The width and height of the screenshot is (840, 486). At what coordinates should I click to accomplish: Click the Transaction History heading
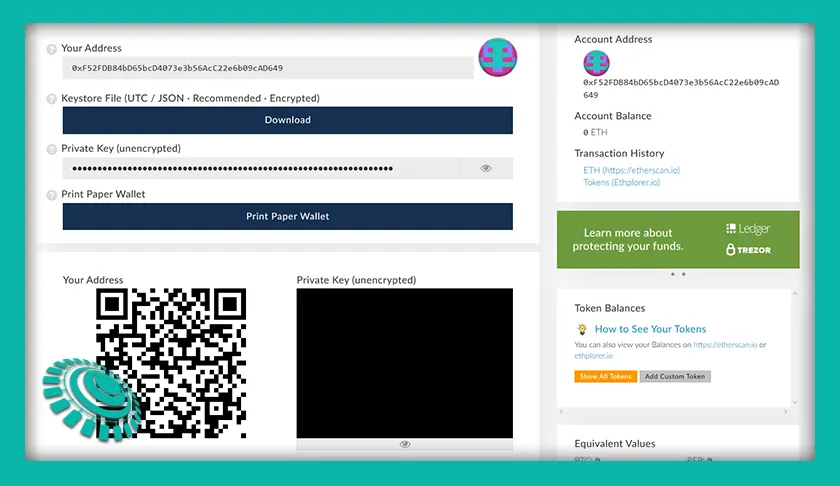619,153
